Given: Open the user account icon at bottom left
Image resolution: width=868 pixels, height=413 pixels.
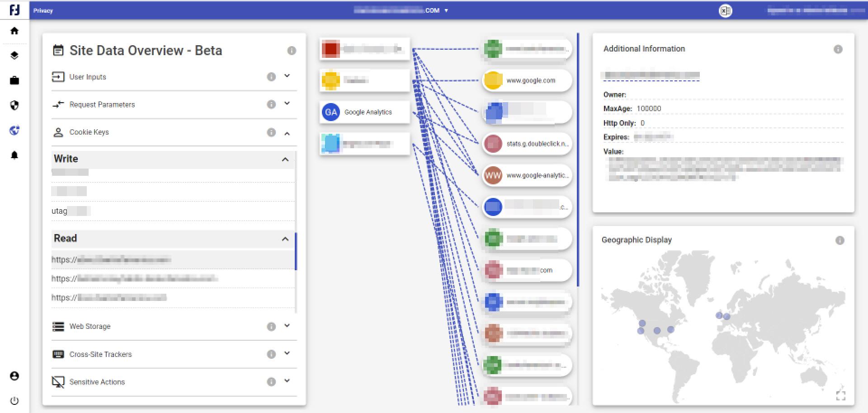Looking at the screenshot, I should click(14, 375).
